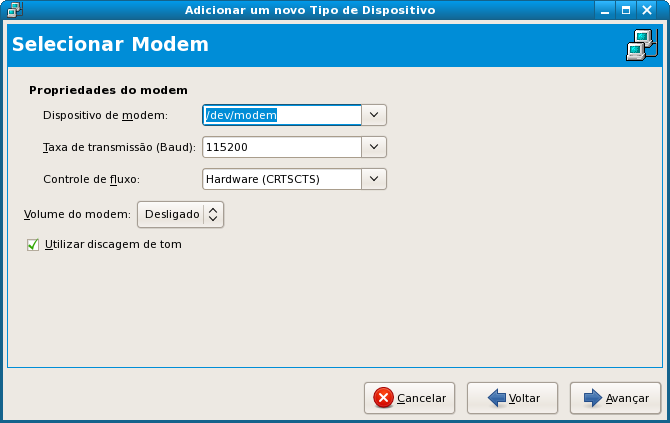Click the Hardware (CRTSCTS) field
Image resolution: width=670 pixels, height=423 pixels.
pos(282,179)
